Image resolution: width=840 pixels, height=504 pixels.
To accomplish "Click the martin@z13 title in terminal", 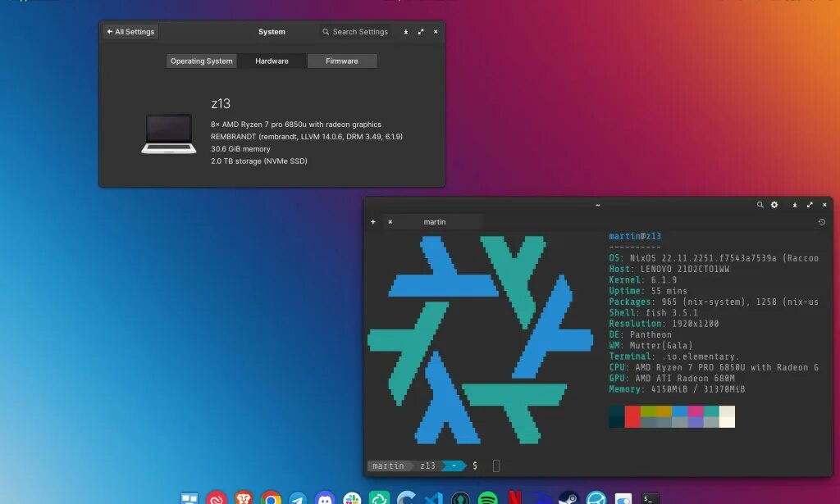I will pos(635,236).
